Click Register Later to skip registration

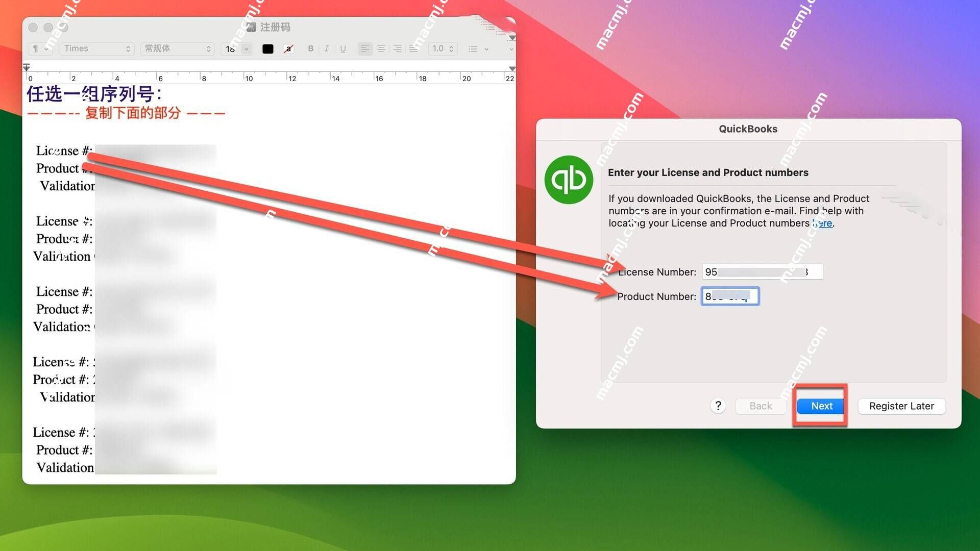click(901, 405)
